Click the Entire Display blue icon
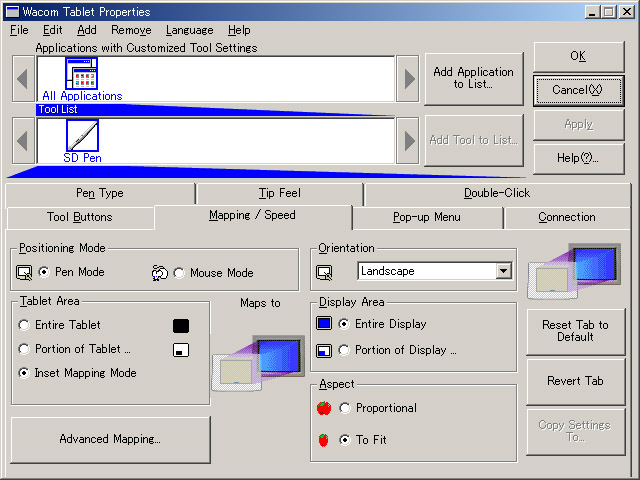 (324, 324)
